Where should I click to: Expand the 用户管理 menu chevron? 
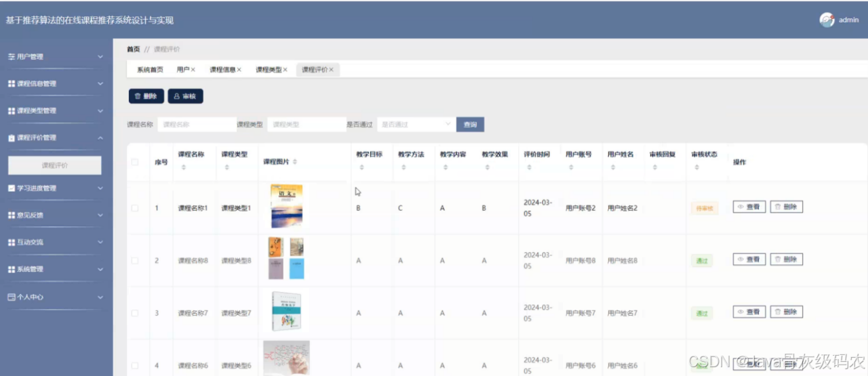tap(100, 57)
